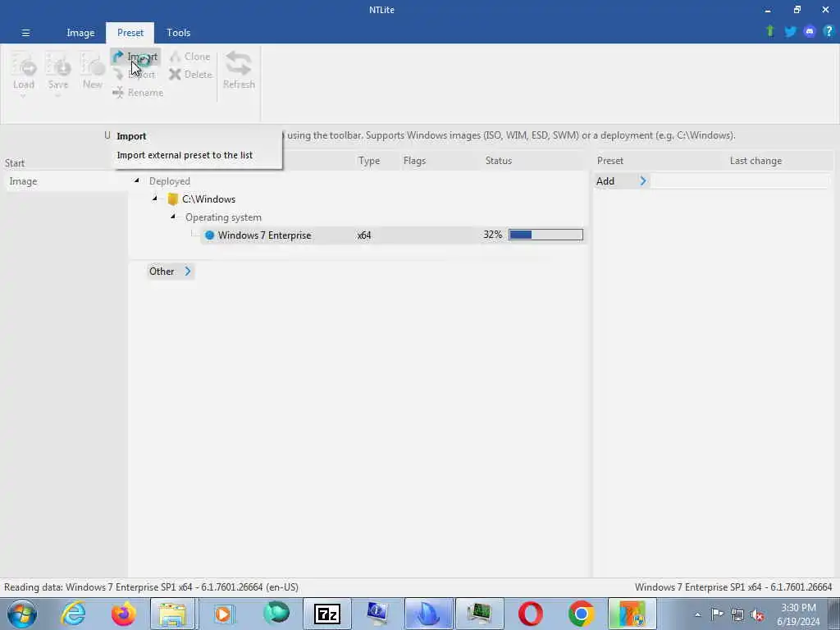840x630 pixels.
Task: Expand the Other section chevron
Action: tap(188, 271)
